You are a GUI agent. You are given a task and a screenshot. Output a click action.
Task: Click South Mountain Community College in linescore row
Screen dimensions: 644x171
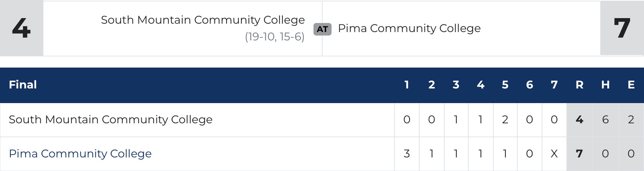point(111,119)
